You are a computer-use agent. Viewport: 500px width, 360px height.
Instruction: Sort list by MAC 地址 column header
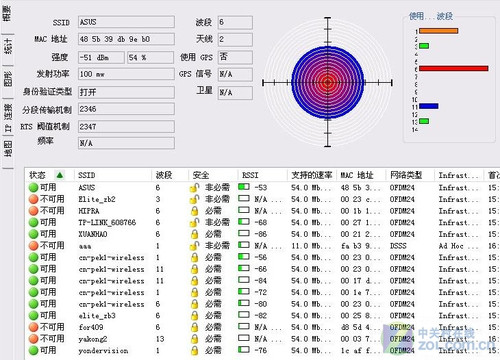pyautogui.click(x=361, y=175)
